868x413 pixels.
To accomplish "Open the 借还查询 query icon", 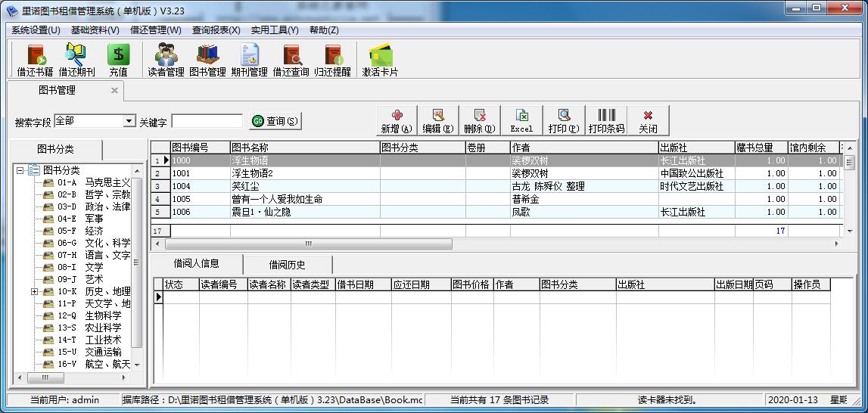I will [x=291, y=61].
